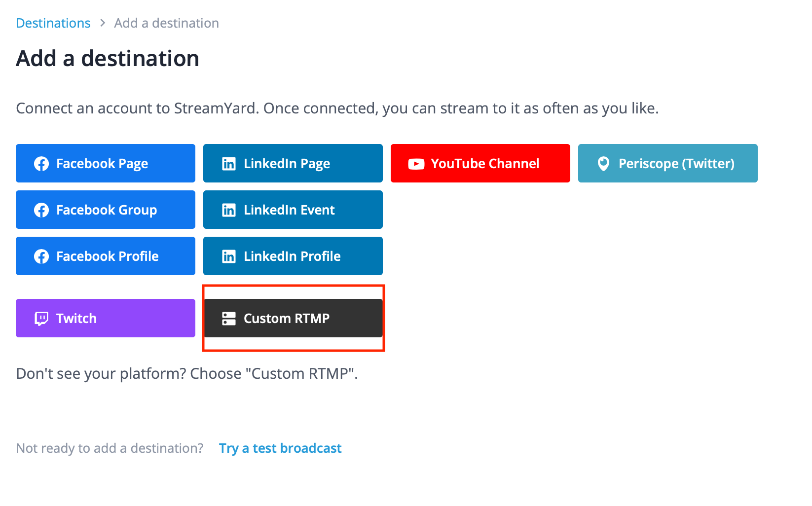Screen dimensions: 812x506
Task: Click the Facebook logo icon on Facebook Group
Action: click(x=41, y=210)
